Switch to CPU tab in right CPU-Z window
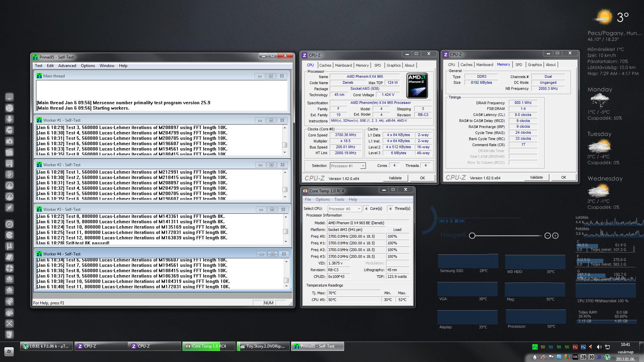Screen dimensions: 644x362 [451, 65]
